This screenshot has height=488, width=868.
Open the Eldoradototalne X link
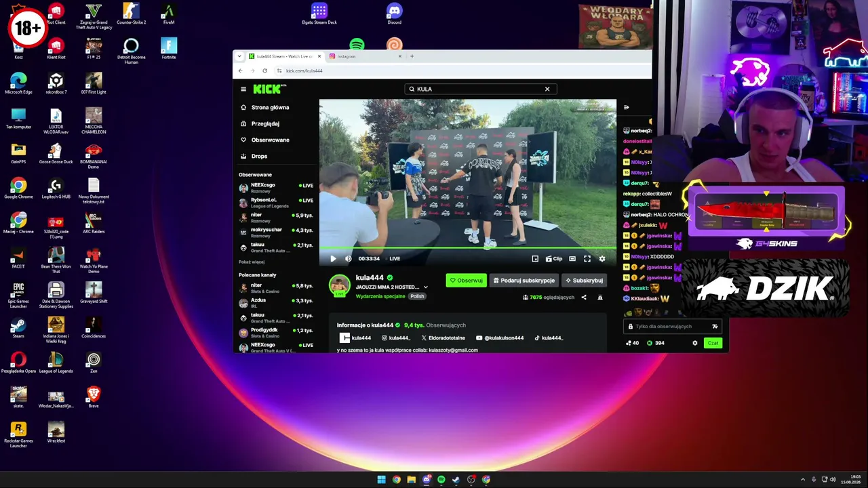tap(443, 338)
